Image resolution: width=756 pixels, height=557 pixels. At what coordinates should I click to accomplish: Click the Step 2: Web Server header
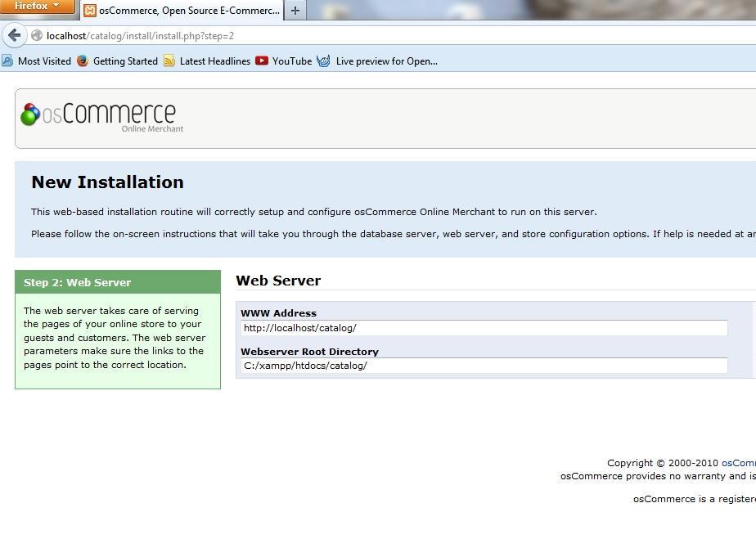click(118, 282)
